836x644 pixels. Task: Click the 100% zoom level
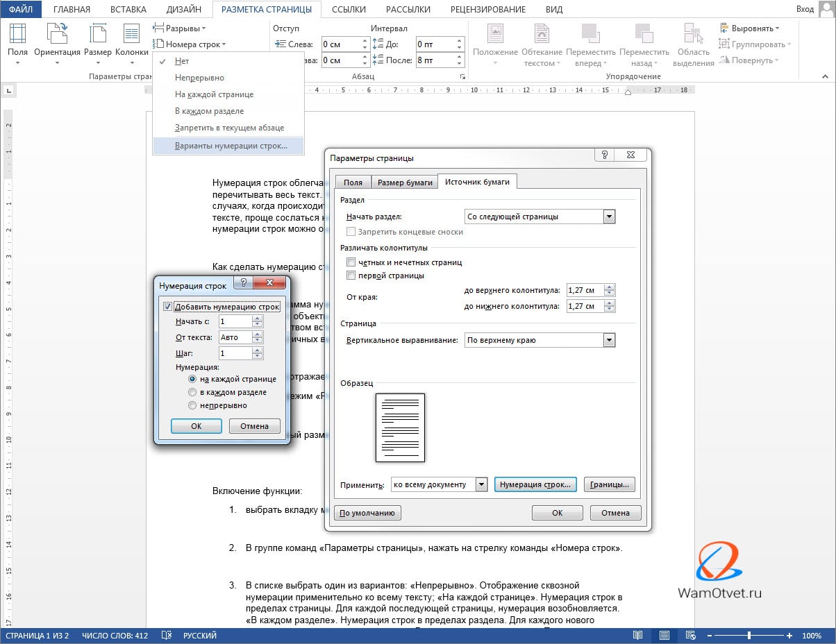tap(812, 636)
